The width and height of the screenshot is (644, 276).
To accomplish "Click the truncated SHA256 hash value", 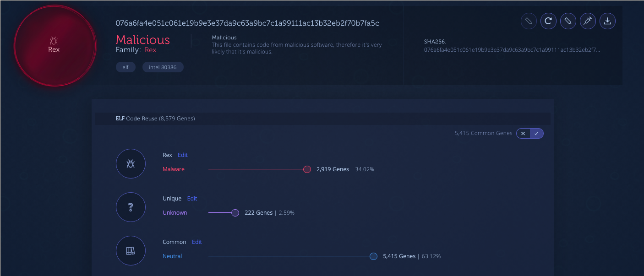I will point(512,49).
